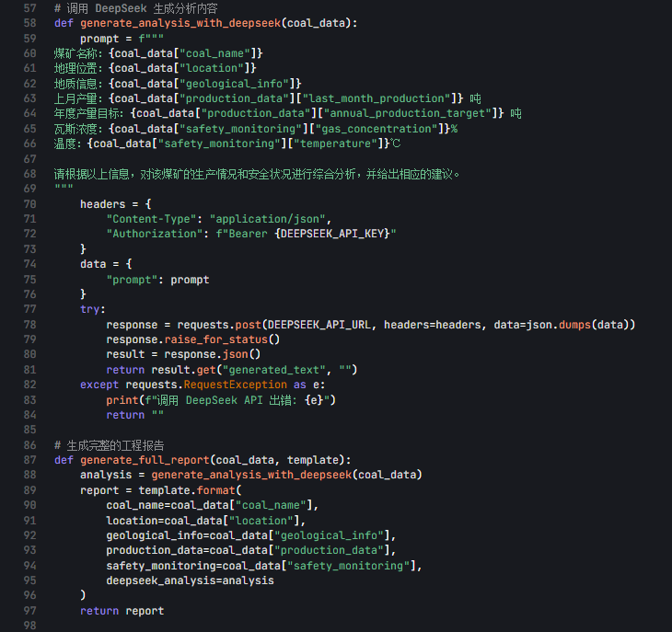
Task: Click "annual_production_target" on line 64
Action: (x=408, y=113)
